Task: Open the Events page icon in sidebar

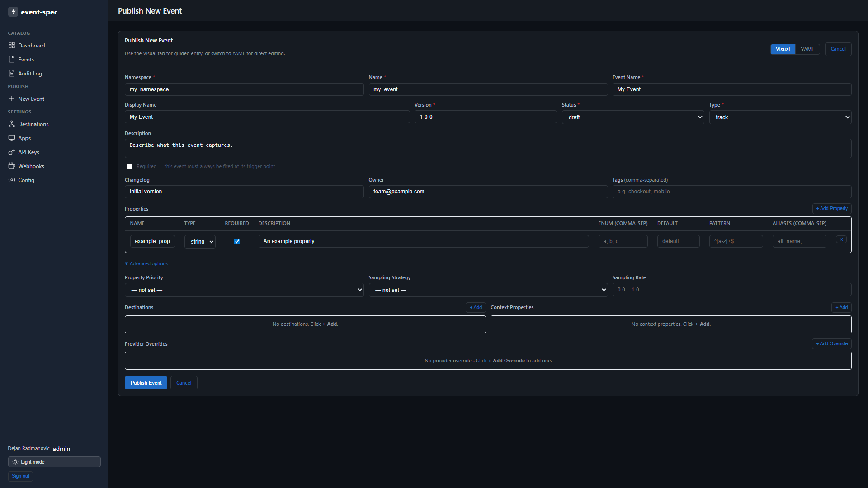Action: pyautogui.click(x=12, y=59)
